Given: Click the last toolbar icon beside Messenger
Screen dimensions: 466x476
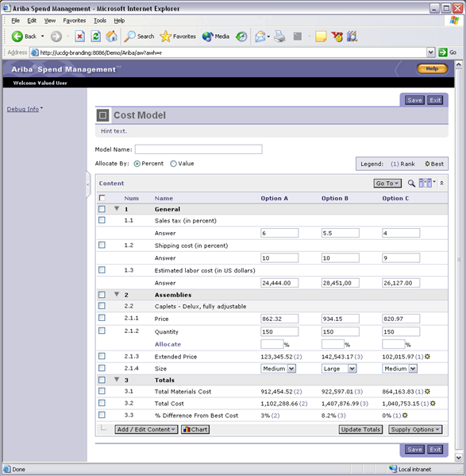Looking at the screenshot, I should 352,37.
